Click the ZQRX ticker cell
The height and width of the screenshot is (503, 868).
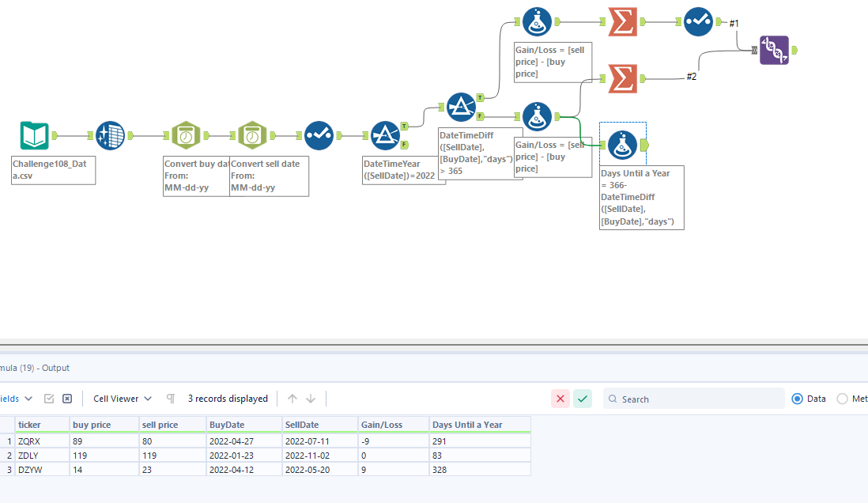point(42,441)
